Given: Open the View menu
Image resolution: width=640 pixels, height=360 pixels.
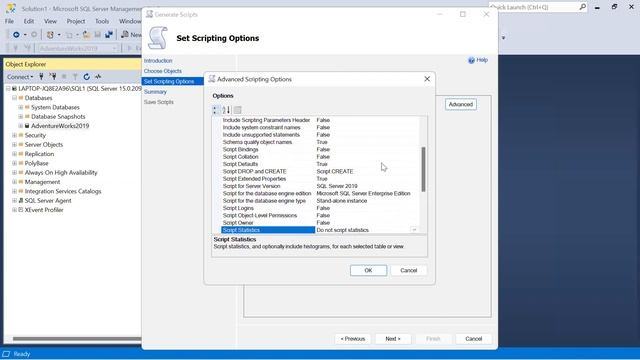Looking at the screenshot, I should (50, 21).
